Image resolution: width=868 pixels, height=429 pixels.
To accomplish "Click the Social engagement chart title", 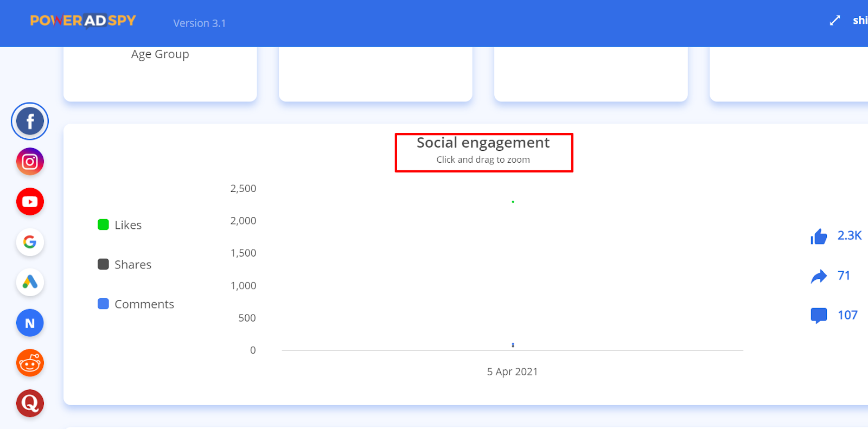I will pos(483,143).
